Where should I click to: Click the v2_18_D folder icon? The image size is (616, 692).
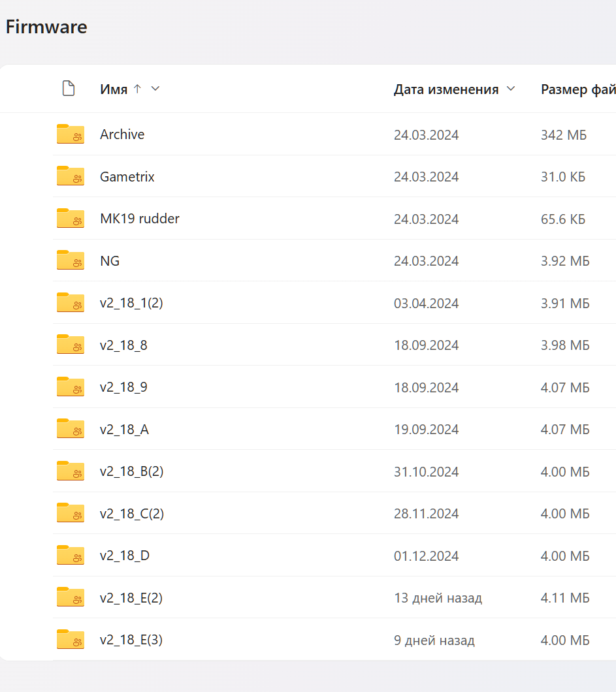tap(70, 555)
